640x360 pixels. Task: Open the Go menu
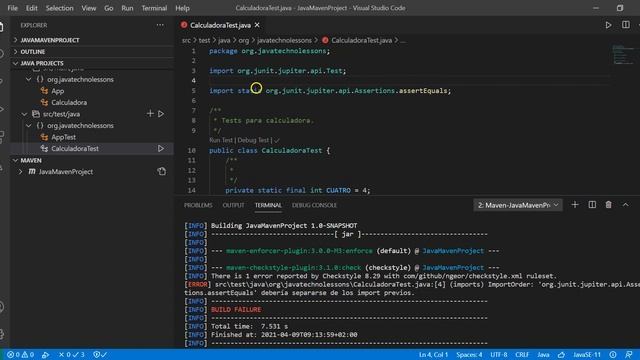109,8
